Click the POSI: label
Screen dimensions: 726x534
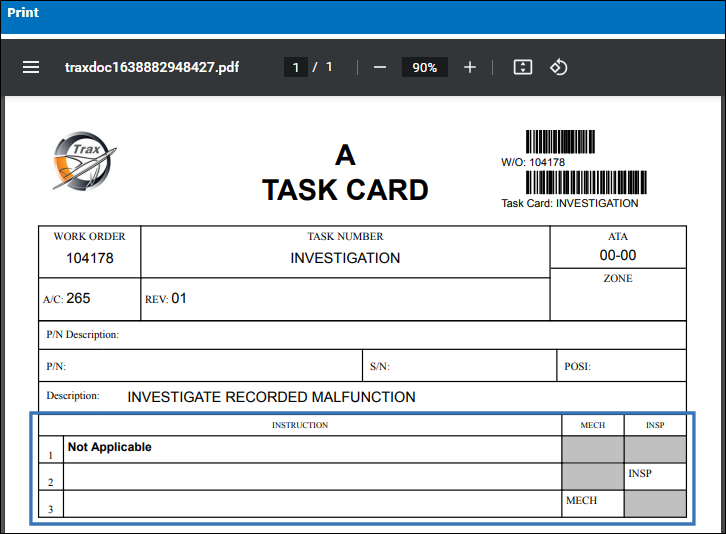[577, 366]
